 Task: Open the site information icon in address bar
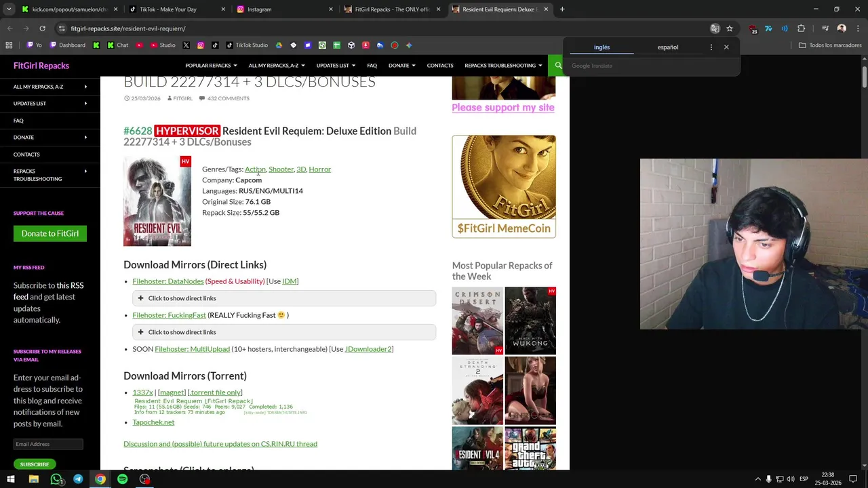(62, 28)
